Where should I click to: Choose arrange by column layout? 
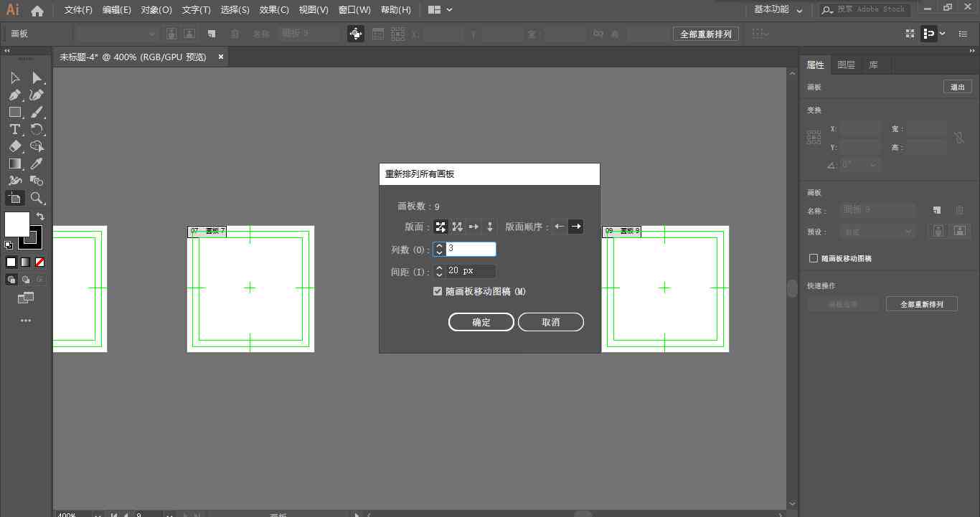pos(490,227)
